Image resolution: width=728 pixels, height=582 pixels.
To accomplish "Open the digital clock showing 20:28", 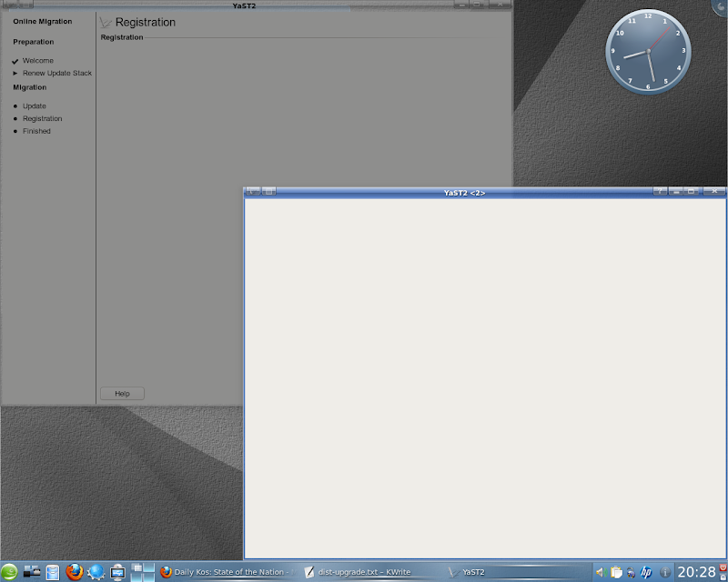I will (696, 572).
